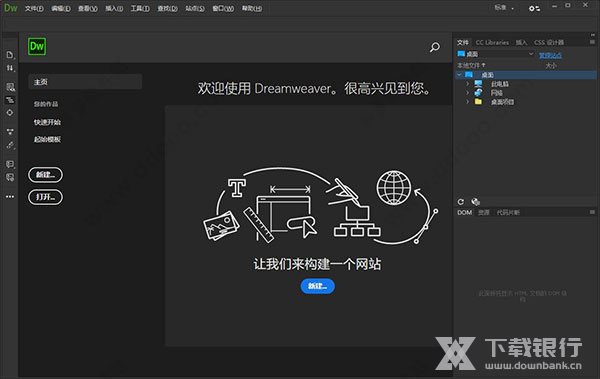Open the Files panel options menu icon
Image resolution: width=600 pixels, height=379 pixels.
point(592,42)
